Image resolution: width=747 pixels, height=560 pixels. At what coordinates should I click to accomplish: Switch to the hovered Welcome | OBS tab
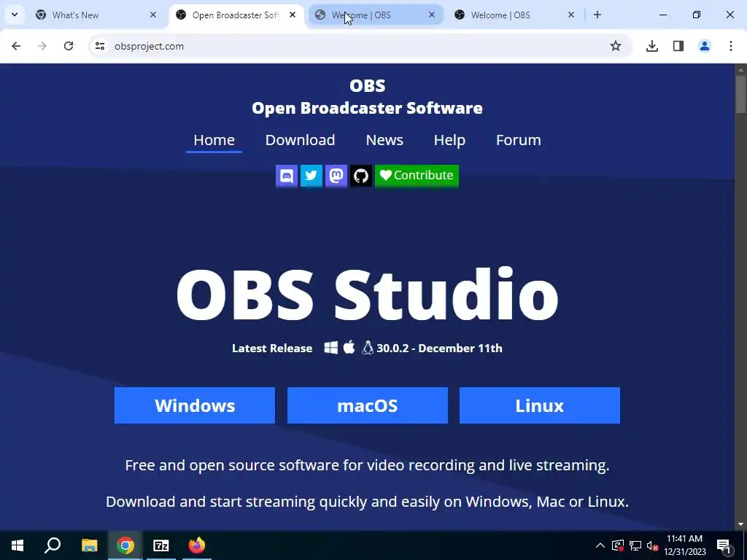pyautogui.click(x=376, y=15)
